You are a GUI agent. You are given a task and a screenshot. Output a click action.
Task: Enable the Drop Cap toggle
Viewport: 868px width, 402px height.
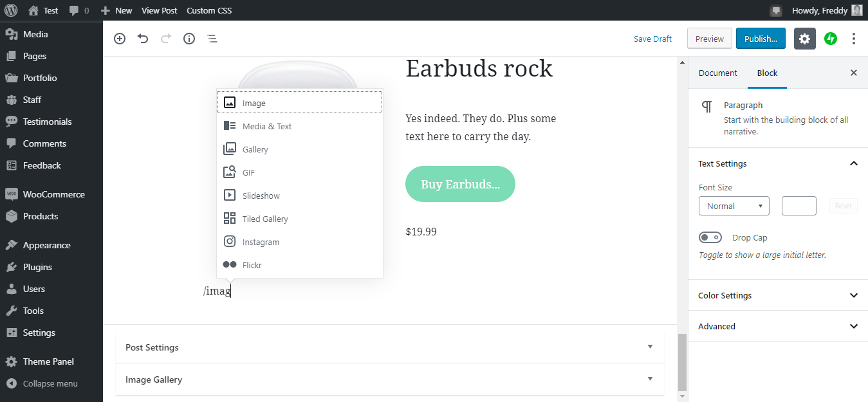(710, 237)
